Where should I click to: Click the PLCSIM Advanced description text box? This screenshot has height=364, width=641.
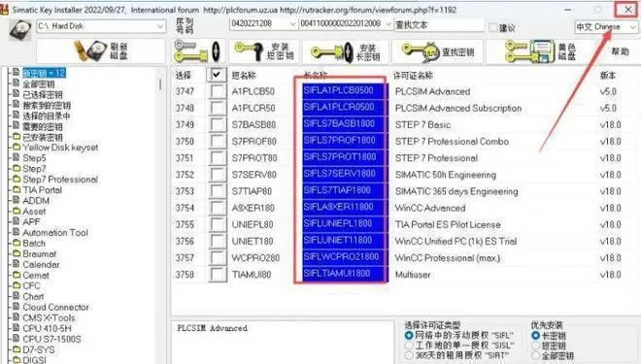tap(282, 342)
